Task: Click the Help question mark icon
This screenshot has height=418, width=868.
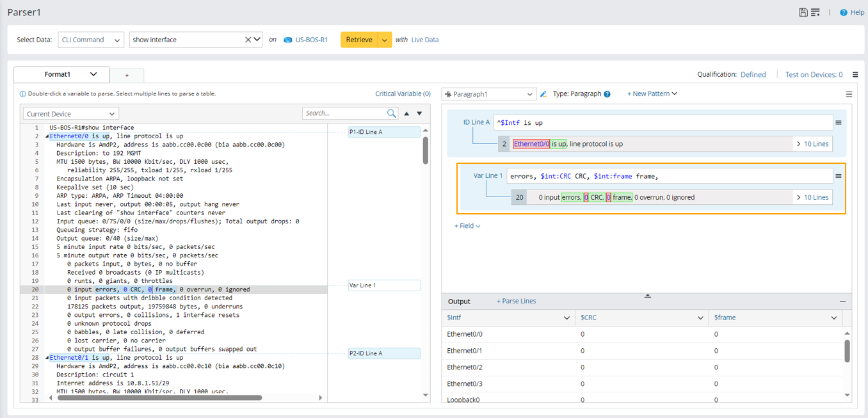Action: (844, 12)
